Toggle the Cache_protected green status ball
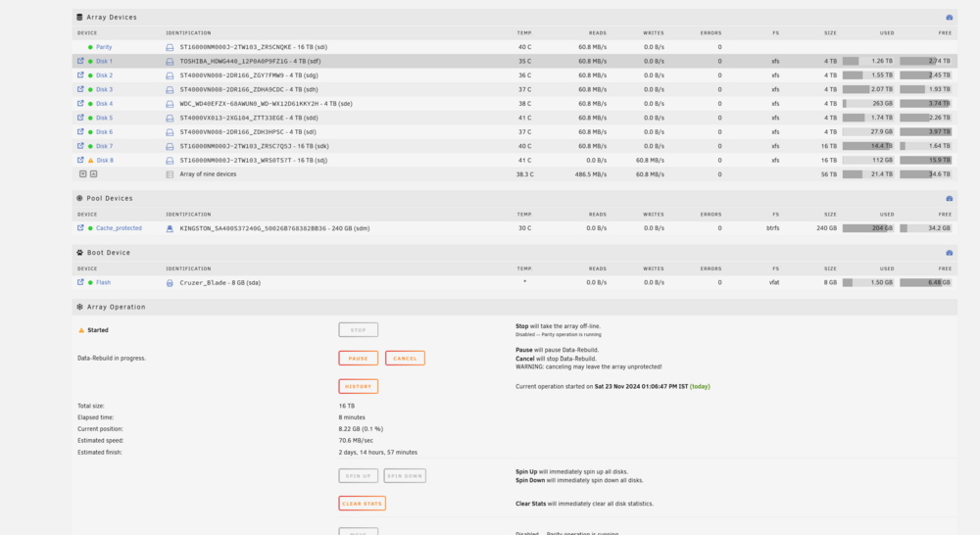980x535 pixels. click(90, 228)
